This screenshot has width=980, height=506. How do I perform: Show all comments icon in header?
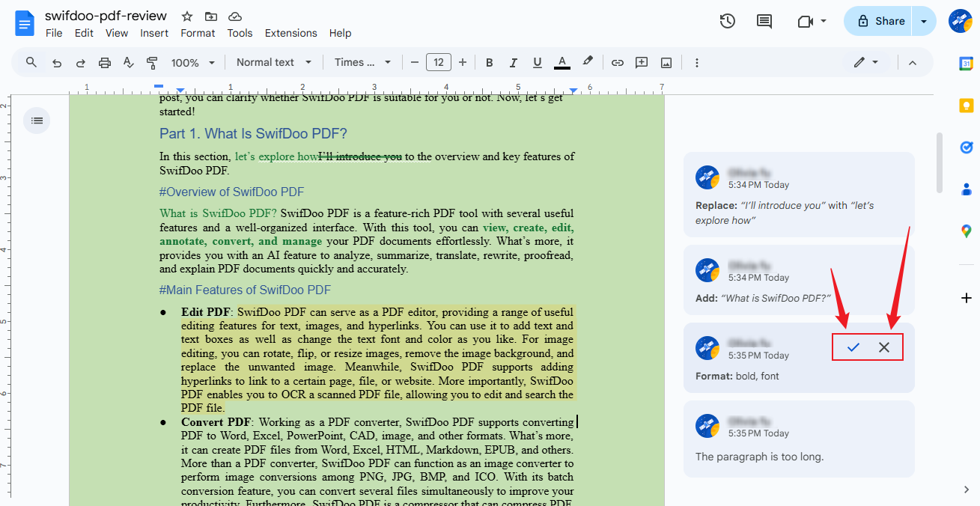coord(764,21)
